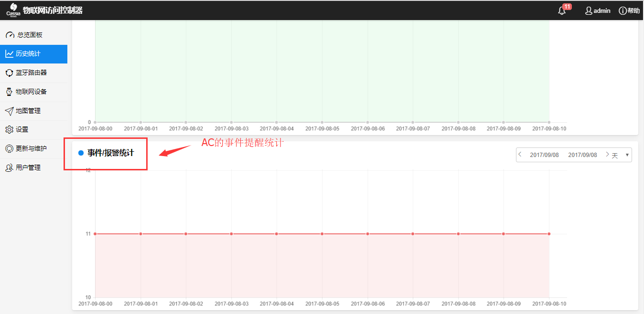
Task: Go to previous date with left chevron
Action: [x=520, y=155]
